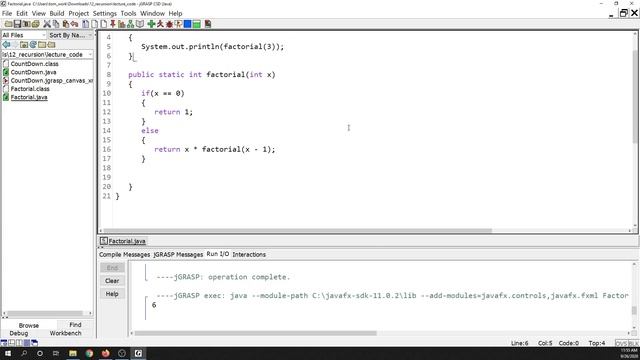Click the Generate CSD toolbar icon

tap(85, 24)
